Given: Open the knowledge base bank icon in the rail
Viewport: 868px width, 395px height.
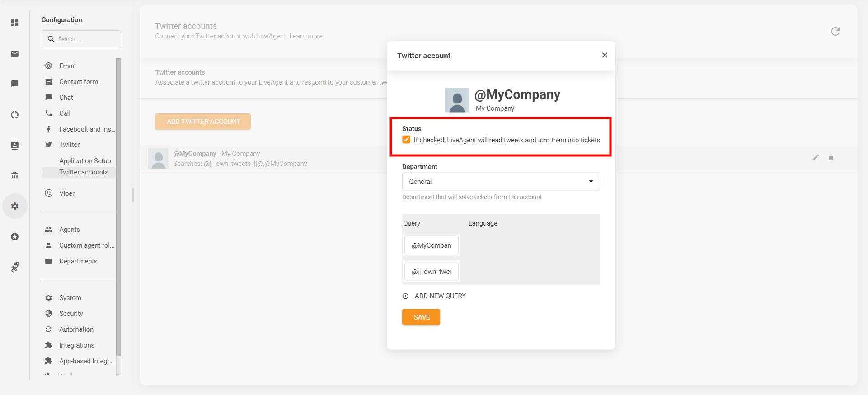Looking at the screenshot, I should click(x=15, y=175).
